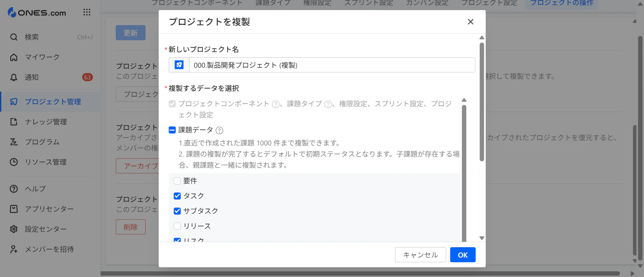The image size is (644, 277).
Task: Open プロジェクト管理 in the sidebar
Action: [50, 102]
